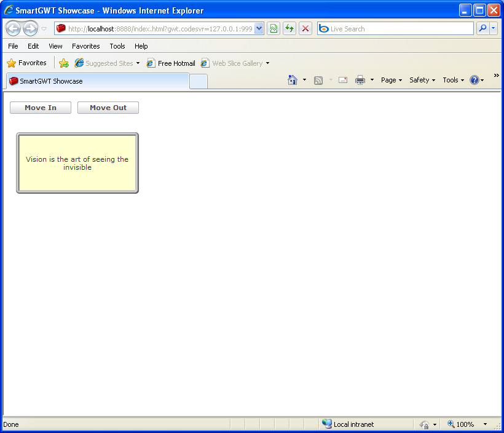
Task: Open a new blank tab
Action: [199, 82]
